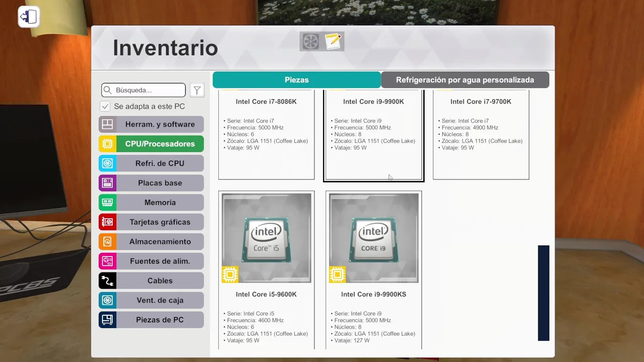
Task: Click the red Tarjetas gráficas icon
Action: 107,222
